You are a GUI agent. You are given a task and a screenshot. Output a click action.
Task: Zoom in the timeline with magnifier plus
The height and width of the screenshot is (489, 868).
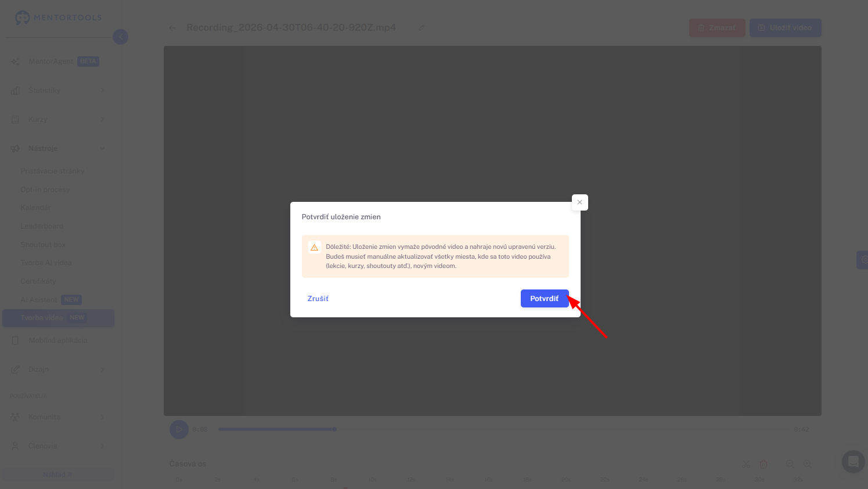(x=807, y=464)
